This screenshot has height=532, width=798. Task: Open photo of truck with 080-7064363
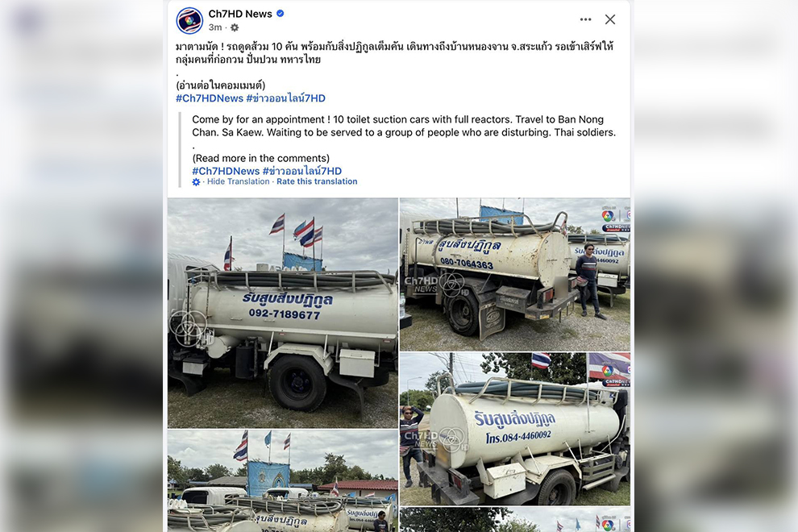point(514,274)
